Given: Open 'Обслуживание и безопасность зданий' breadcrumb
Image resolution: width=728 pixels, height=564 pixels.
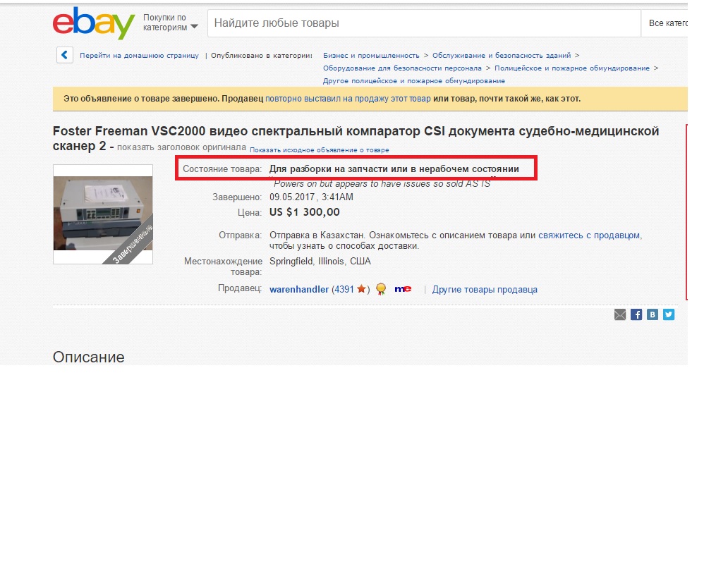Looking at the screenshot, I should click(x=502, y=55).
